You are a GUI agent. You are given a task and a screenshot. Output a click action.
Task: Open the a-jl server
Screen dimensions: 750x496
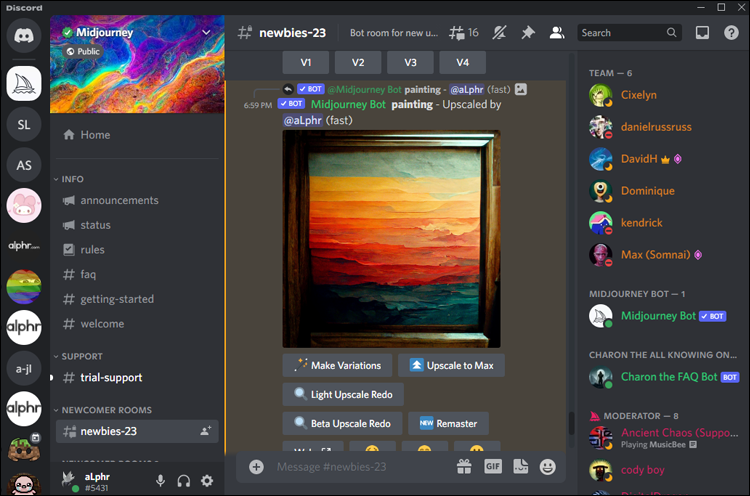click(x=23, y=368)
